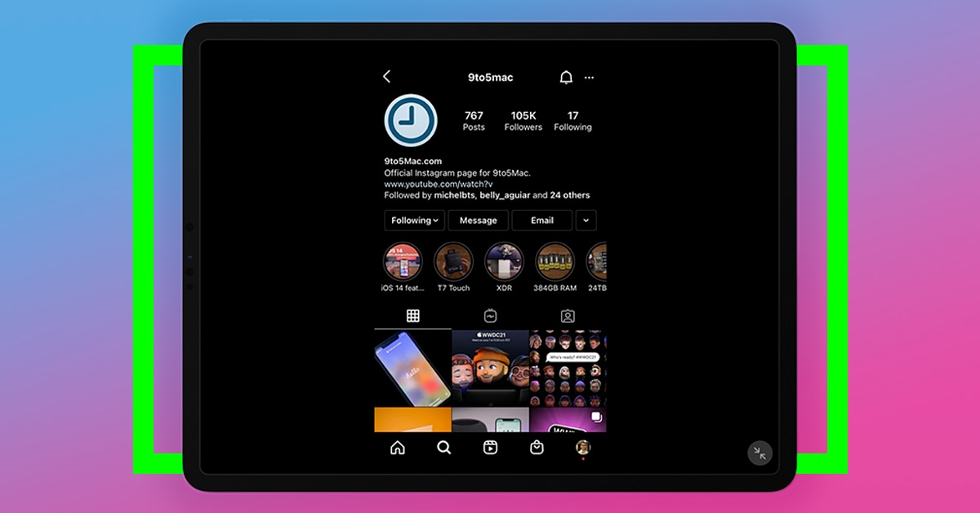Click 'Official Instagram page for 9to5Mac.' bio text
This screenshot has width=980, height=513.
pos(457,173)
